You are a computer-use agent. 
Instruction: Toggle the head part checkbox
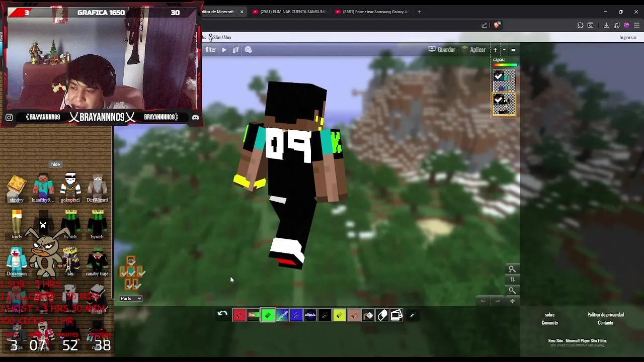tap(131, 261)
